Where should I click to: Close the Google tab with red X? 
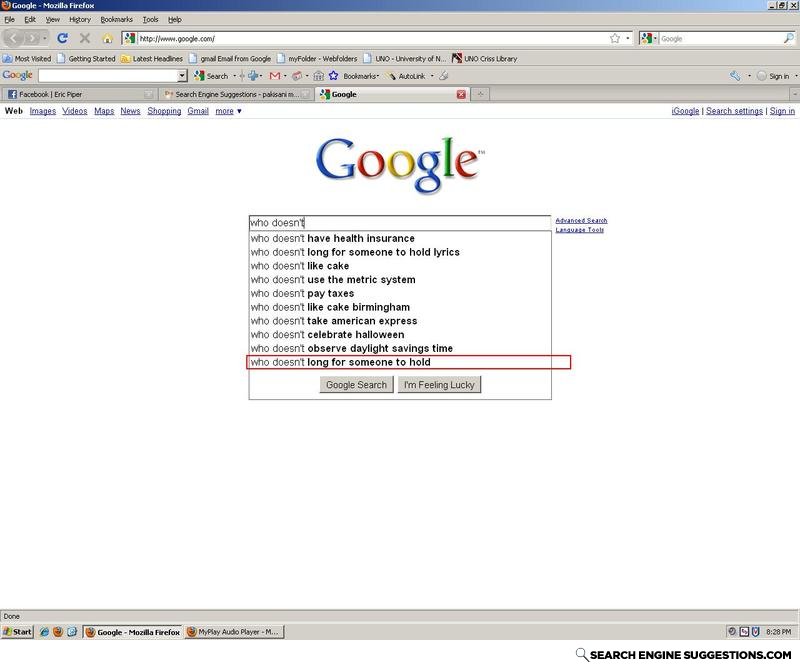coord(461,94)
